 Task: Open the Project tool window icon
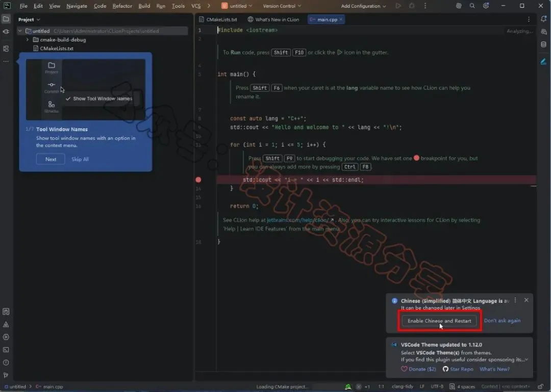tap(6, 19)
